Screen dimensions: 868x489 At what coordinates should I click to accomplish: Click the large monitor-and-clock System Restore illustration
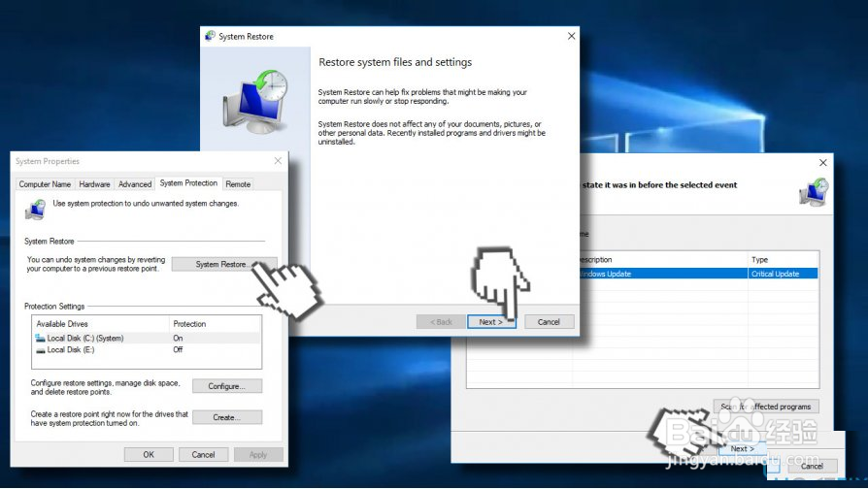click(255, 101)
